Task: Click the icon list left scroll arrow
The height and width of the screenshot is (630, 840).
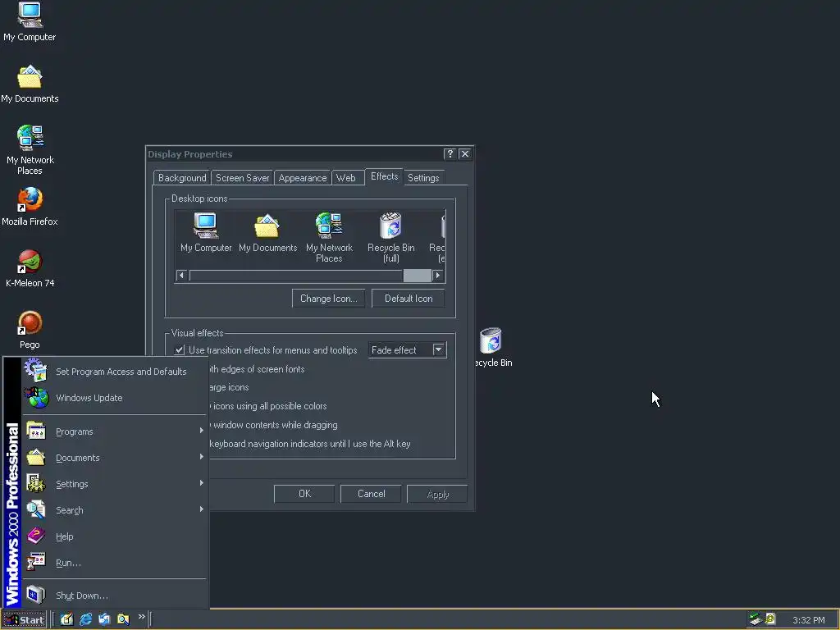Action: (181, 276)
